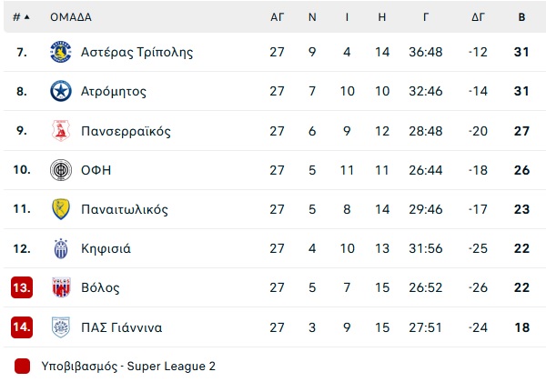The width and height of the screenshot is (546, 392).
Task: Click the red 14. position badge
Action: pyautogui.click(x=22, y=327)
